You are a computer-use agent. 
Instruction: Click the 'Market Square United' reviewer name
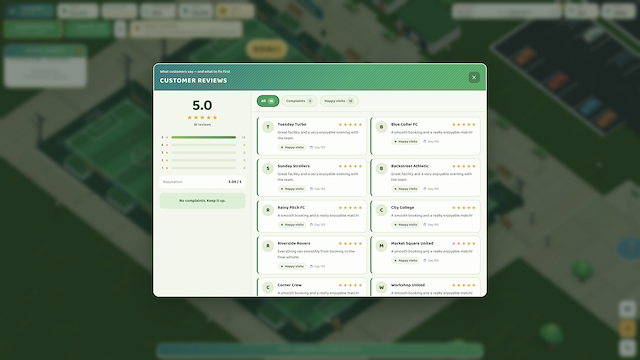tap(412, 243)
